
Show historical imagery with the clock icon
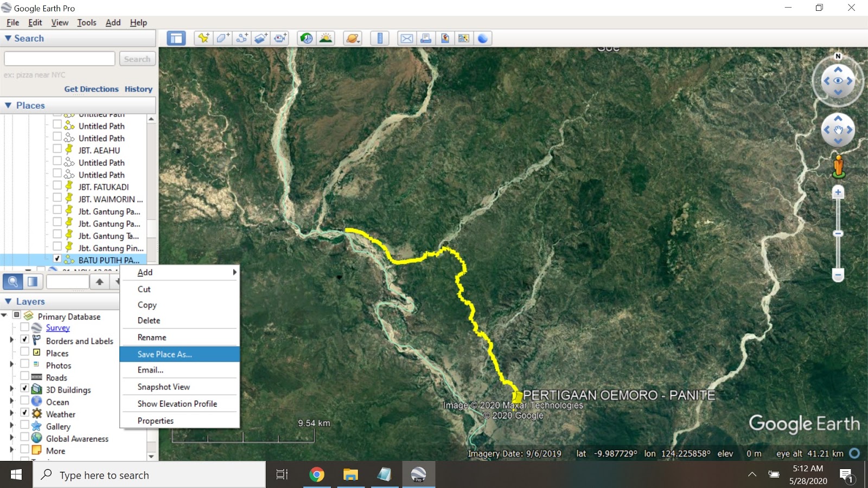pos(307,38)
